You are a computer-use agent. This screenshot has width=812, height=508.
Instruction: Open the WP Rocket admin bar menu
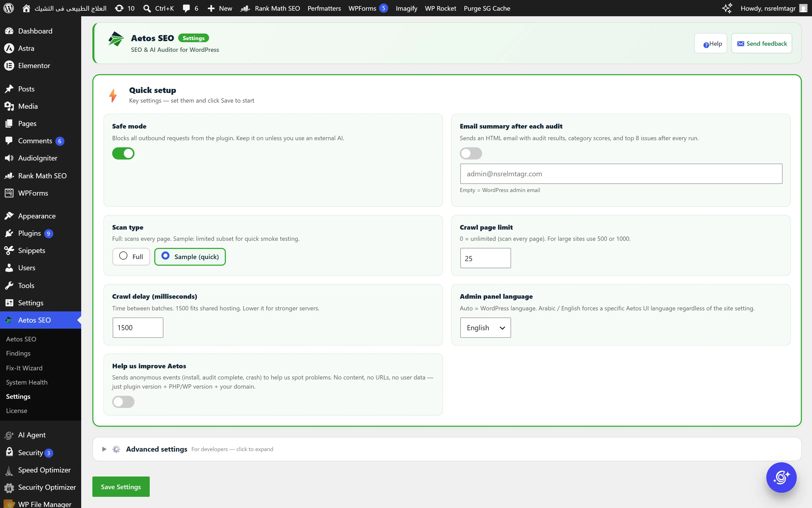tap(440, 8)
